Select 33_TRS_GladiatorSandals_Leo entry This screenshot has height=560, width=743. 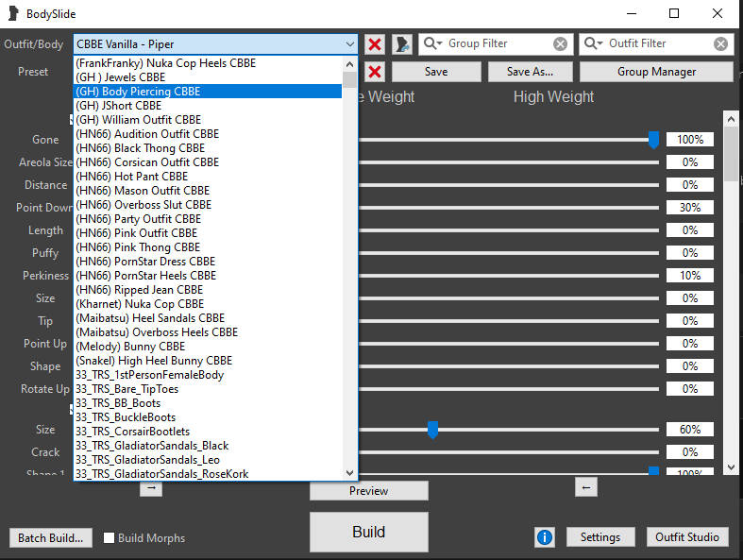[208, 460]
